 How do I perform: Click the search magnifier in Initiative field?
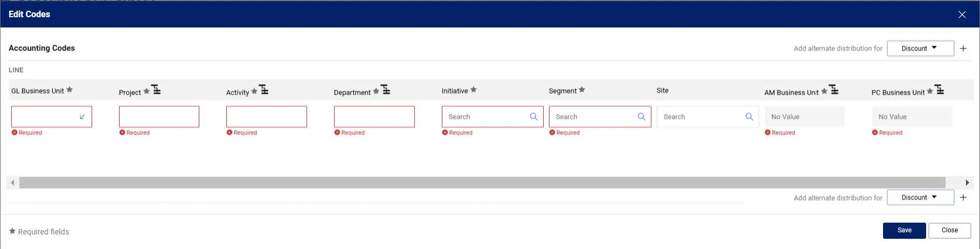[533, 117]
